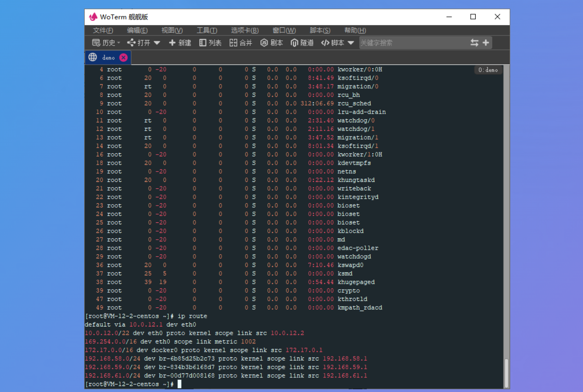
Task: Click the terminal cursor at last prompt
Action: tap(180, 384)
